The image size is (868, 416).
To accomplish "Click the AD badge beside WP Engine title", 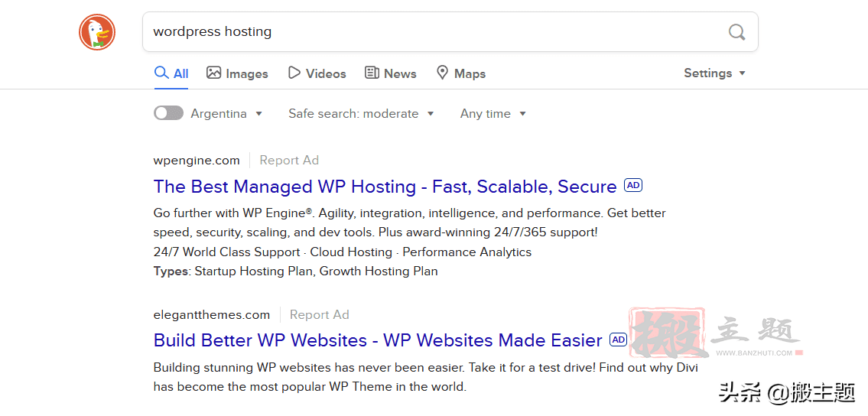I will (x=633, y=185).
